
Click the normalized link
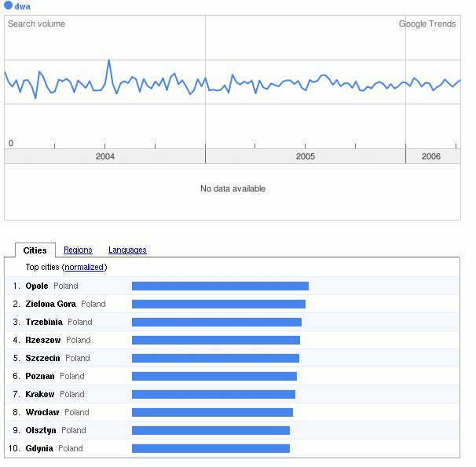coord(85,268)
